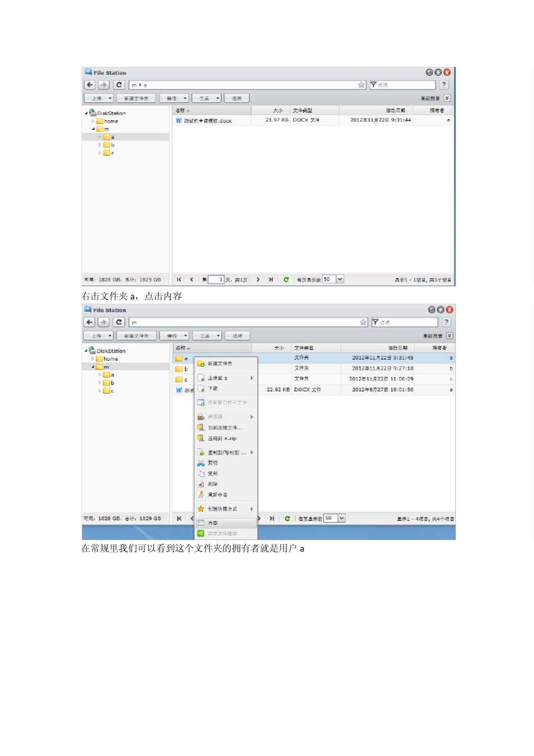
Task: Click 新建文件夹 button in lower toolbar
Action: [x=137, y=336]
